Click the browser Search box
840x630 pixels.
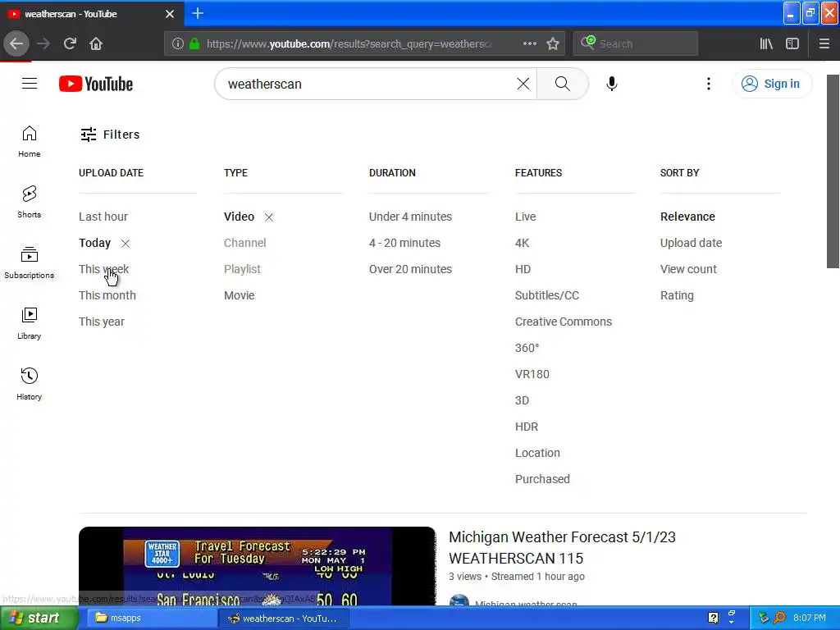pyautogui.click(x=636, y=43)
